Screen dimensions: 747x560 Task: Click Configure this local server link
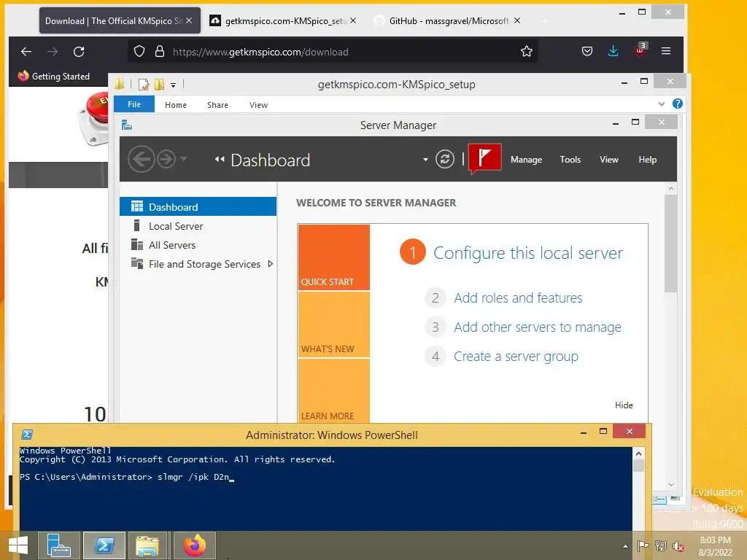click(x=528, y=253)
